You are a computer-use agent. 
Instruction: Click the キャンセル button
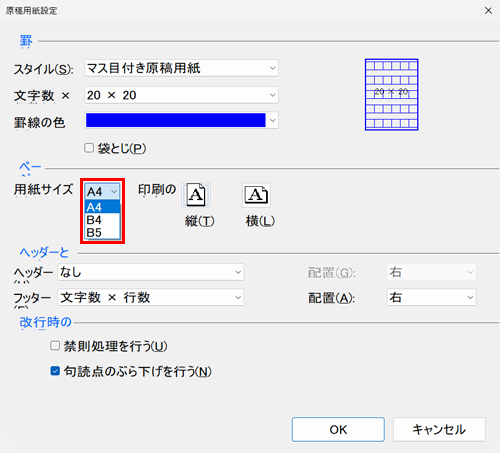(x=439, y=430)
